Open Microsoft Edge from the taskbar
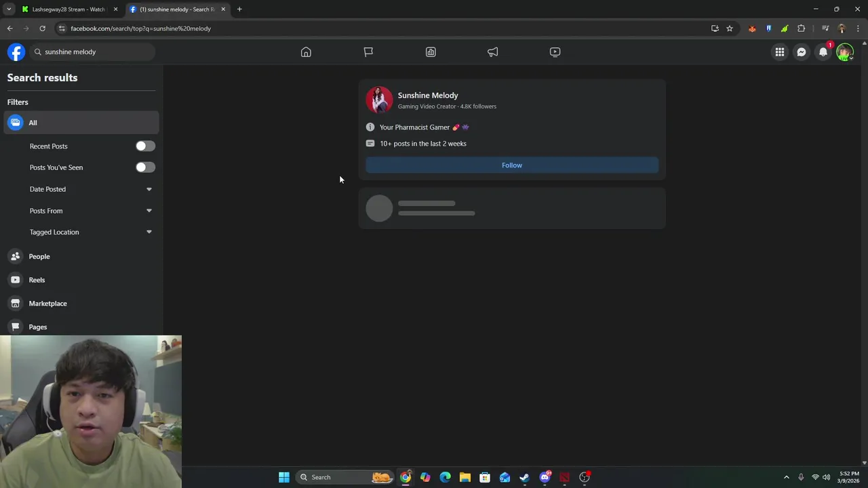This screenshot has width=868, height=488. [x=445, y=477]
